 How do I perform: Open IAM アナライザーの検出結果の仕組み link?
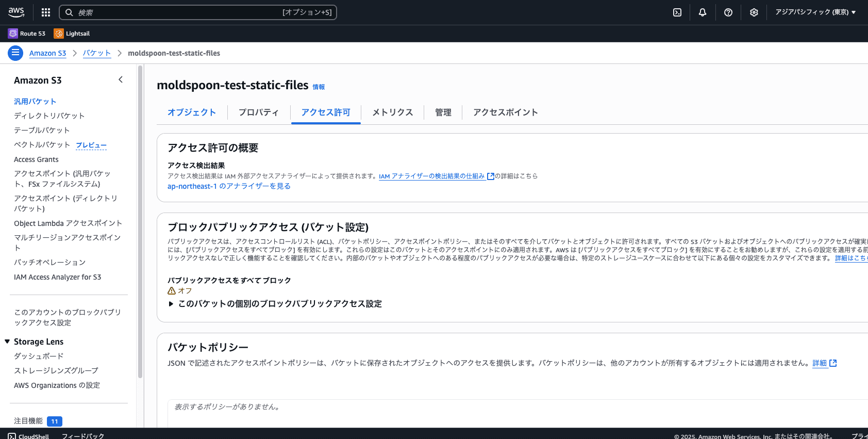coord(432,176)
